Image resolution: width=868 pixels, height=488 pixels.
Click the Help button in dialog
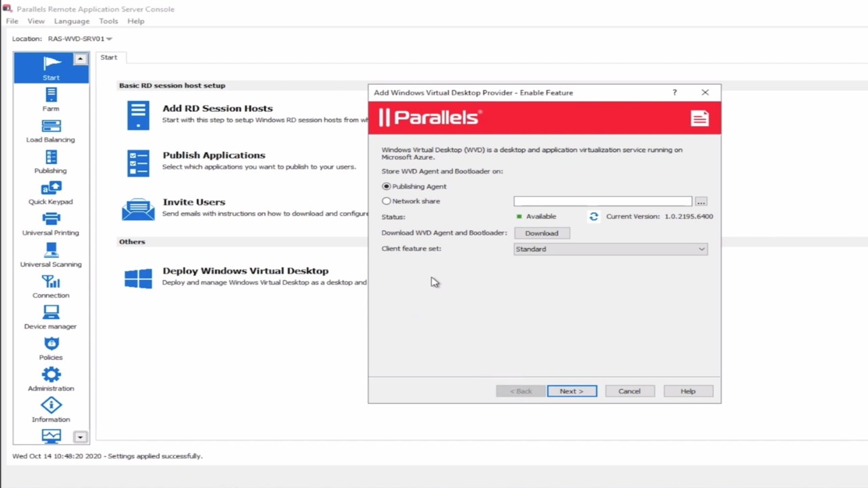pyautogui.click(x=688, y=391)
